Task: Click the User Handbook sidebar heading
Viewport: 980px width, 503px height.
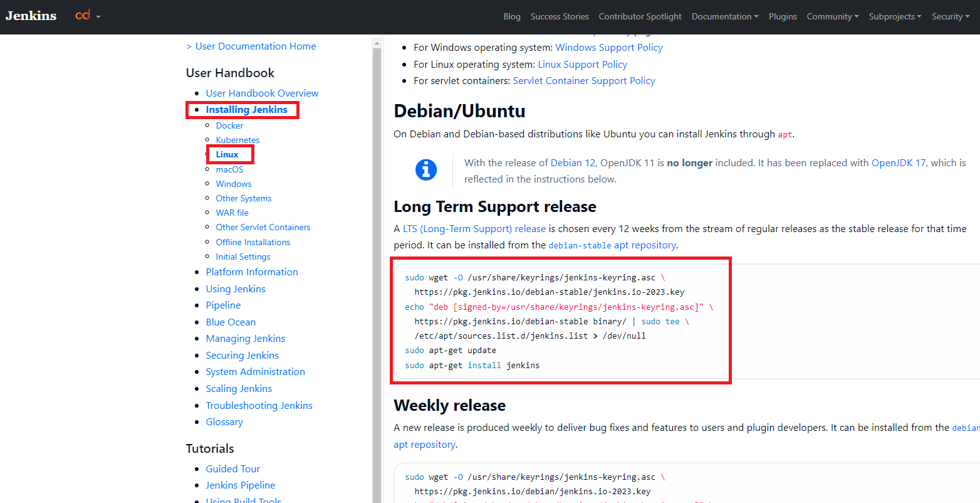Action: click(230, 73)
